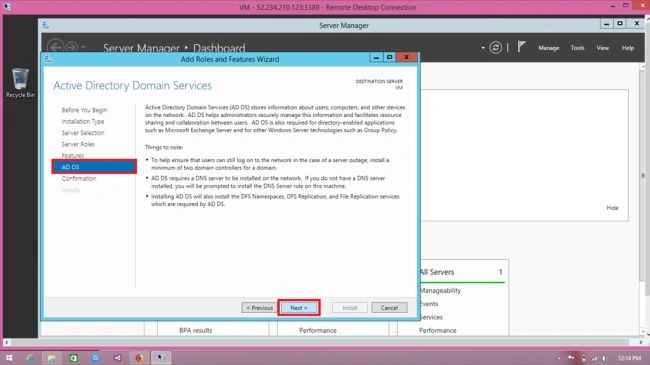This screenshot has width=650, height=365.
Task: Open the Installation Type step
Action: [x=83, y=122]
